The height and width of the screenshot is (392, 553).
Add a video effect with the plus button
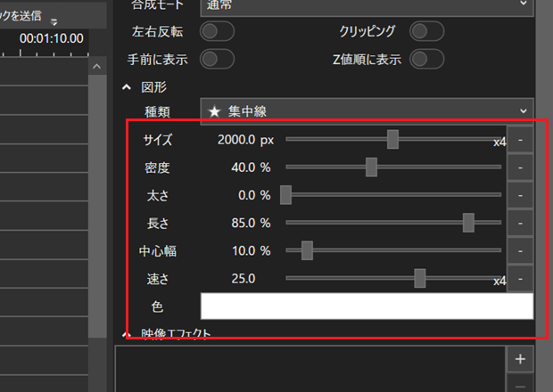(520, 359)
